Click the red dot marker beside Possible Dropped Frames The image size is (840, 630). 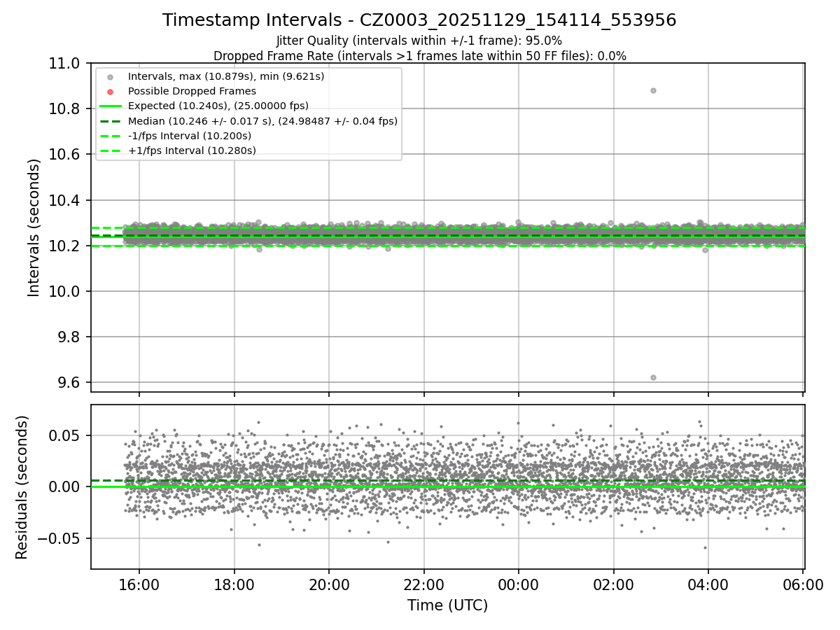point(110,92)
